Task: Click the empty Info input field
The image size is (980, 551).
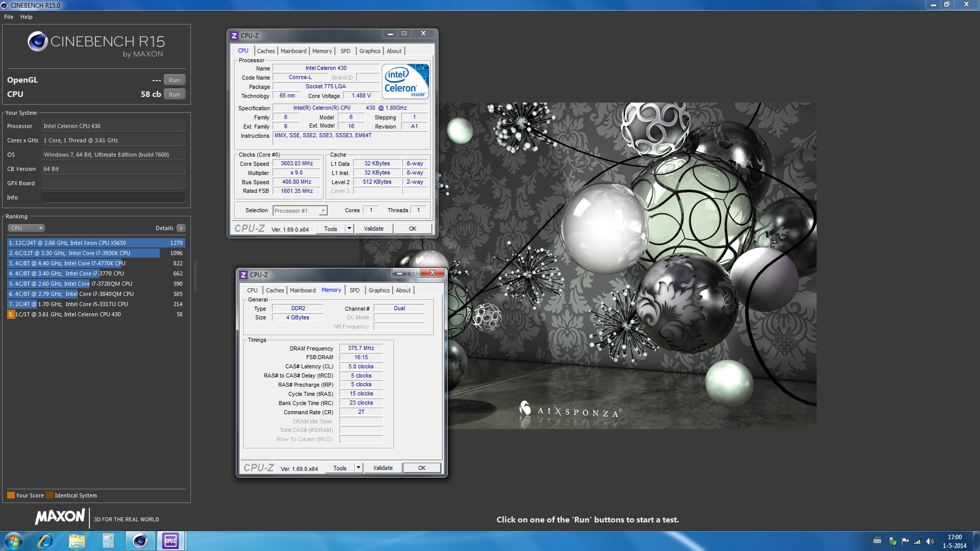Action: 113,197
